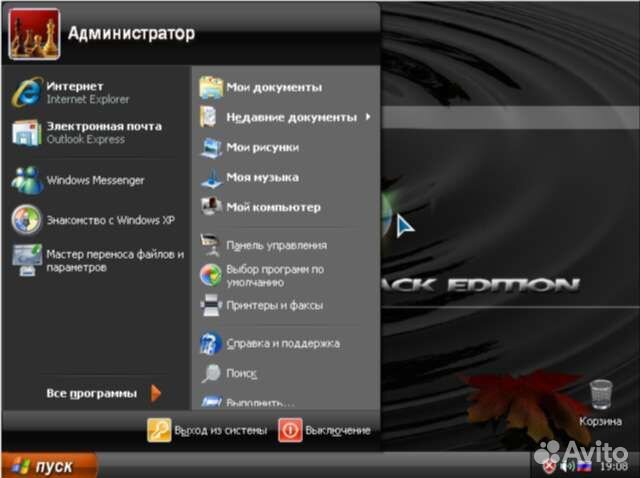Click the Russian flag language tray icon
Viewport: 640px width, 478px height.
585,465
